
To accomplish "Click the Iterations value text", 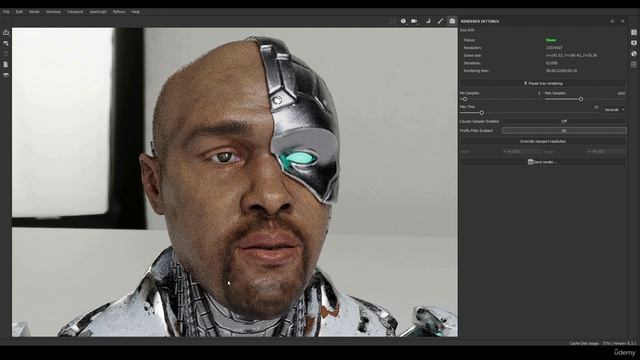I will tap(551, 63).
